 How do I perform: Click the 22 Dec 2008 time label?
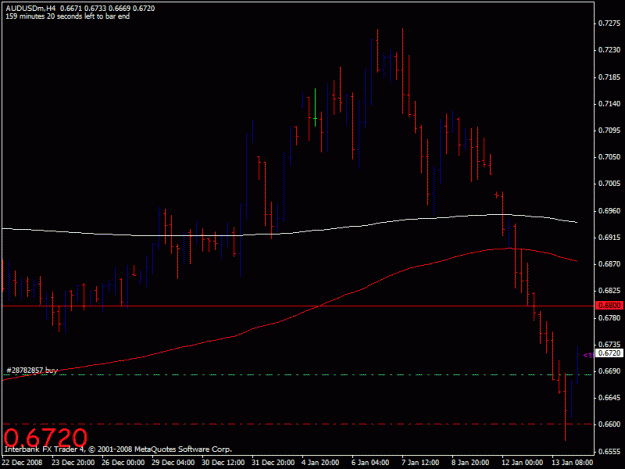22,463
